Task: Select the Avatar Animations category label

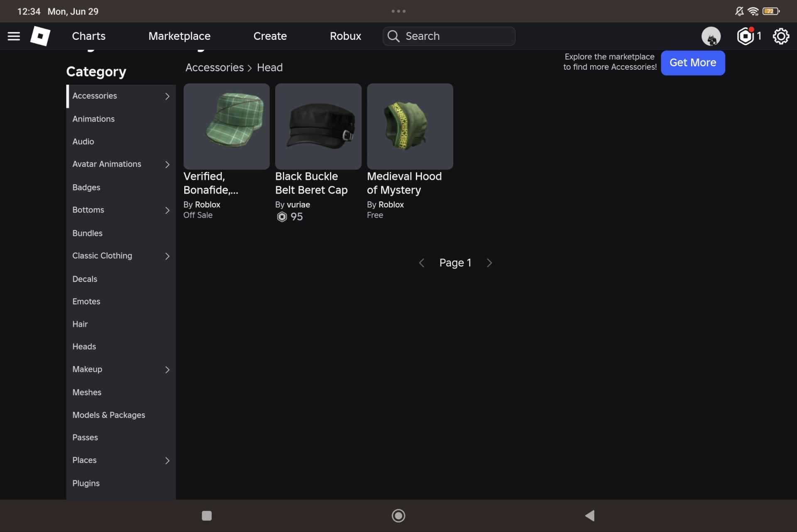Action: coord(107,164)
